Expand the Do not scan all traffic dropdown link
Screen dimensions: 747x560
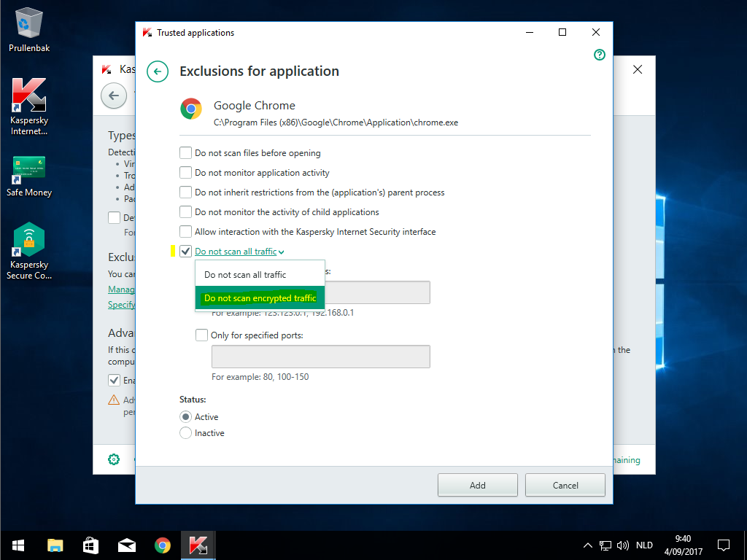pos(239,252)
